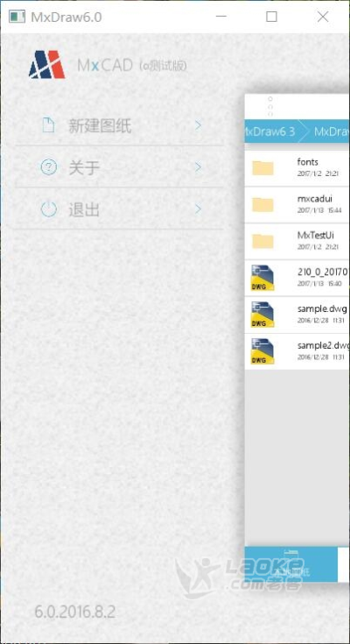Select the 新建图纸 menu item

pyautogui.click(x=119, y=125)
